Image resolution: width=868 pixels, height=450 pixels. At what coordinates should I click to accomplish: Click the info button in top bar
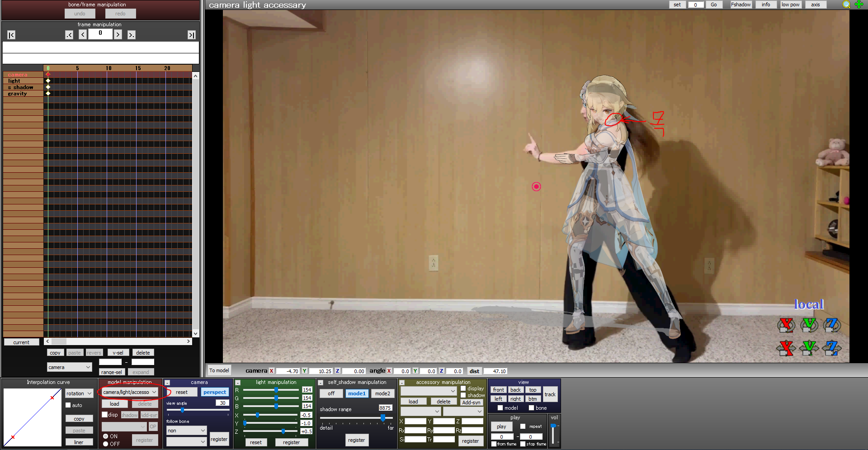766,5
